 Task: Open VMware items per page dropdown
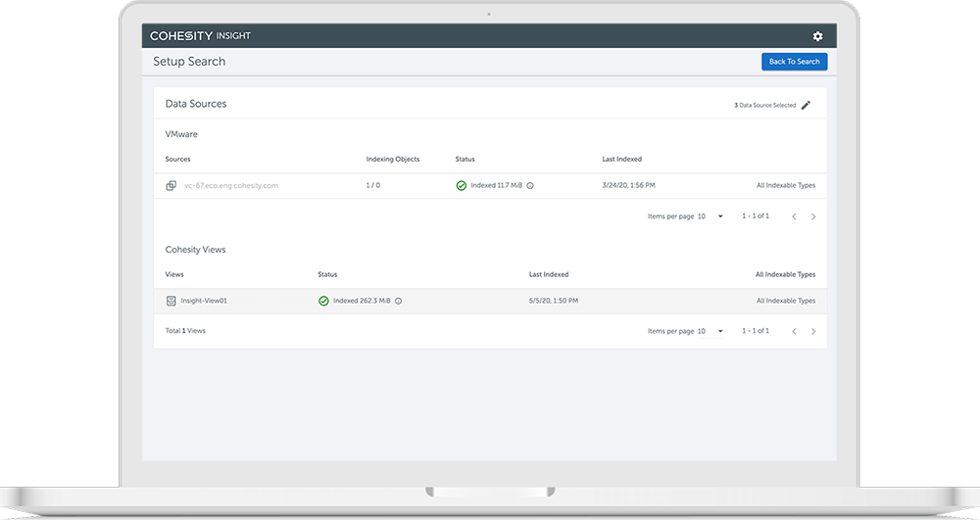click(710, 216)
